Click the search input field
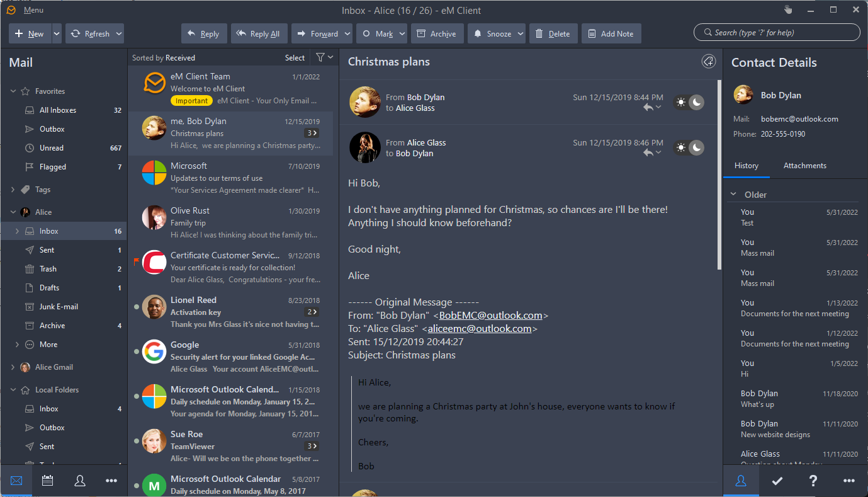 tap(781, 33)
